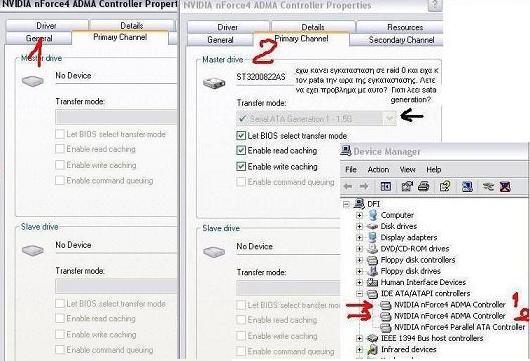Open the Serial ATA Generation 1 transfer mode dropdown

(389, 119)
